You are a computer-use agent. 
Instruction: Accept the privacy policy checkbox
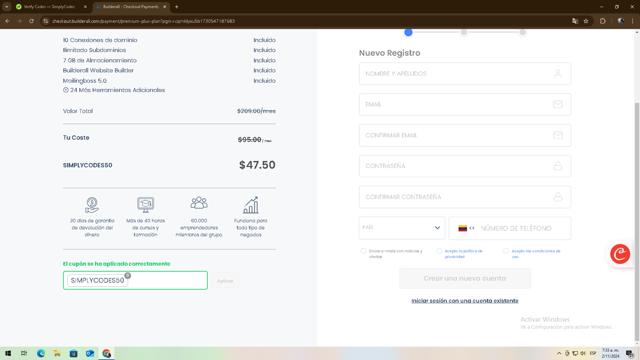[x=439, y=251]
